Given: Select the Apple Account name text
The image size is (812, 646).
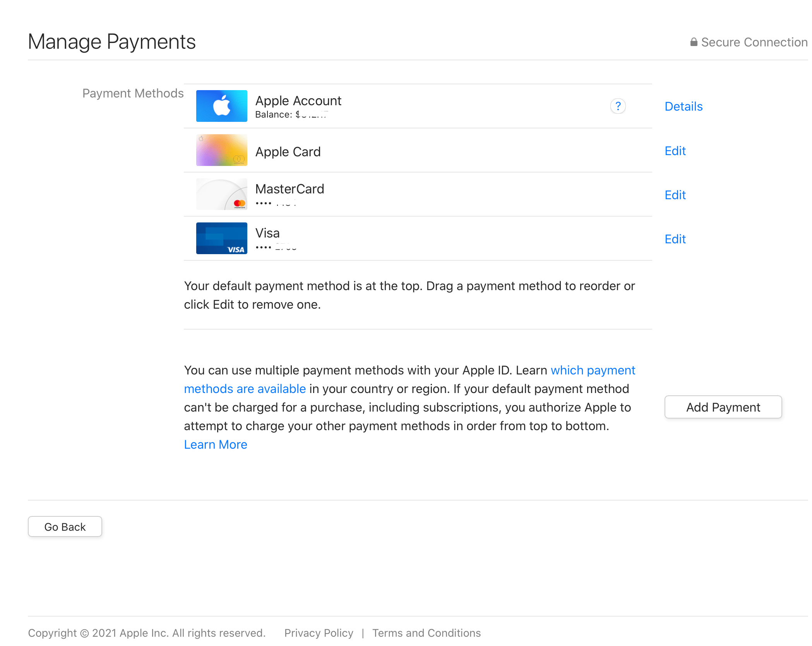Looking at the screenshot, I should click(x=298, y=101).
